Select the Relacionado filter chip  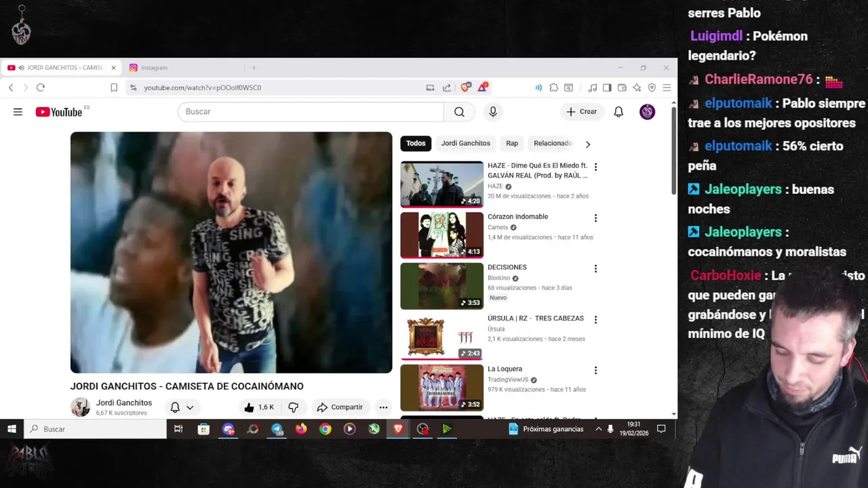pos(553,144)
